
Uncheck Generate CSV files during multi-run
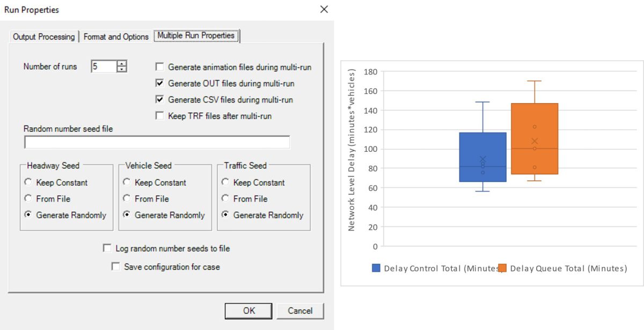click(x=159, y=99)
